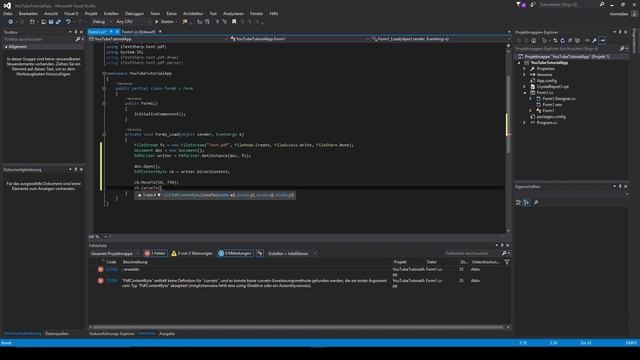
Task: Open the Datei menu
Action: point(7,13)
